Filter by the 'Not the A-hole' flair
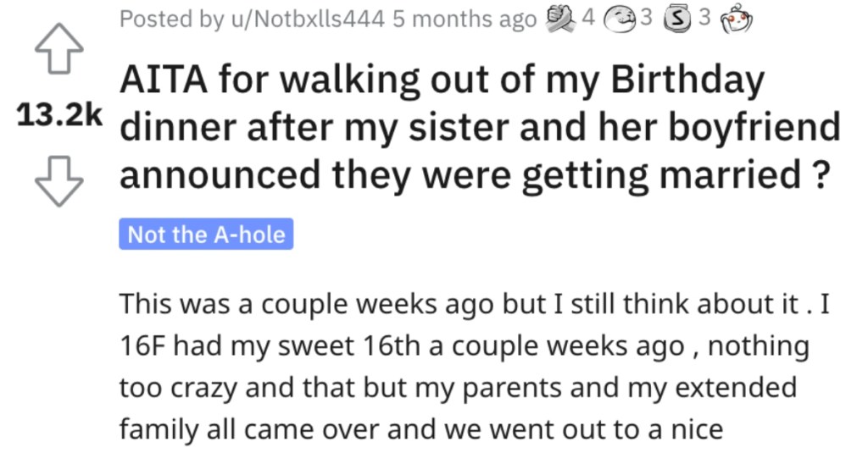 (206, 235)
